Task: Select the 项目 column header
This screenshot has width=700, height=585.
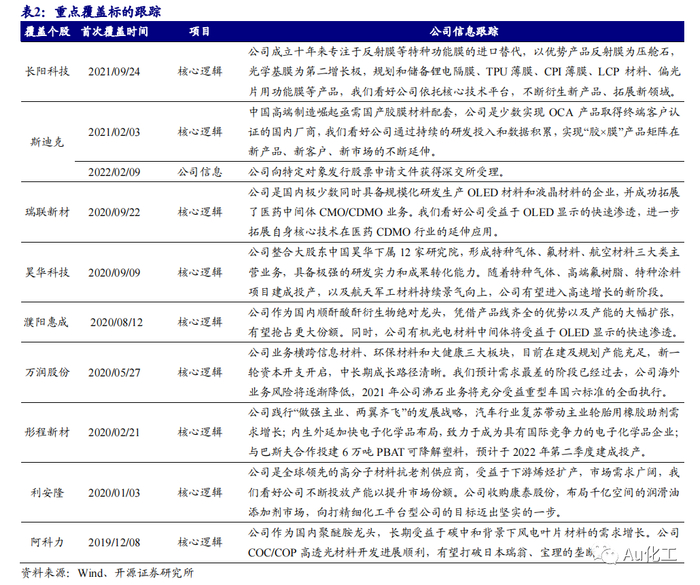Action: pyautogui.click(x=199, y=31)
